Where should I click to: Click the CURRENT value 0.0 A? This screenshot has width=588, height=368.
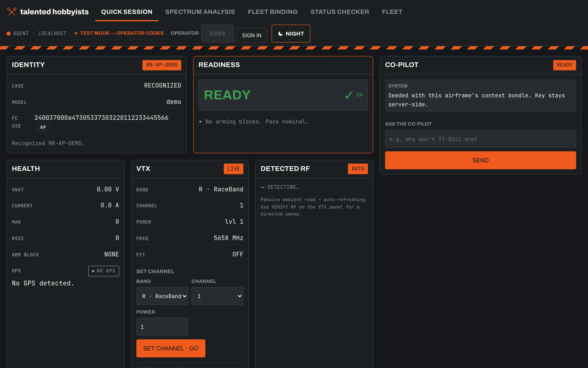click(110, 205)
